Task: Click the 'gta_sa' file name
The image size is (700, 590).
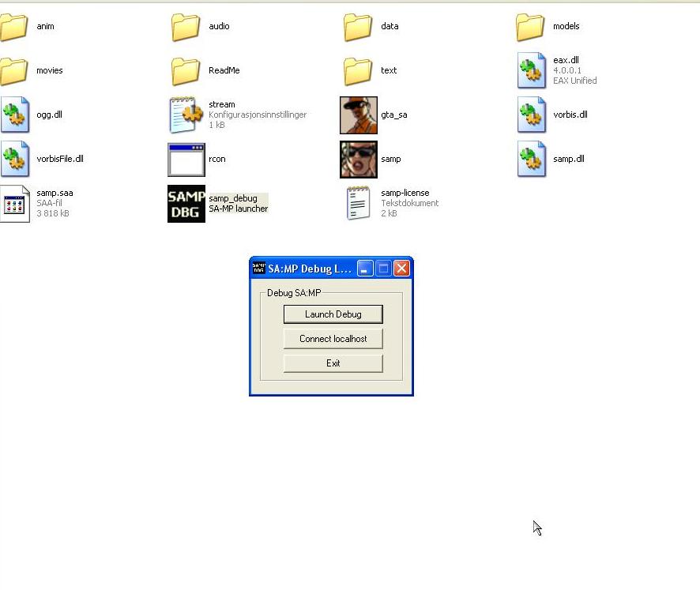Action: point(393,115)
